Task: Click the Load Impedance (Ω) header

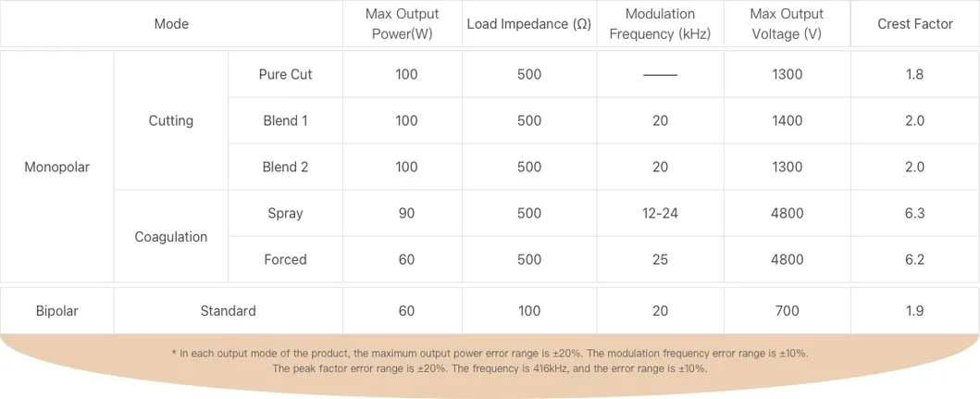Action: point(529,24)
